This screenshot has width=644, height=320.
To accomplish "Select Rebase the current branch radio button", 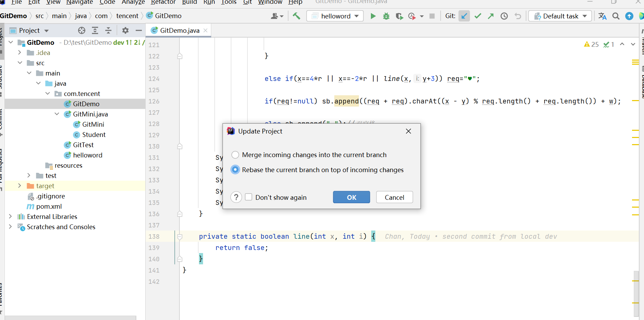I will [235, 170].
